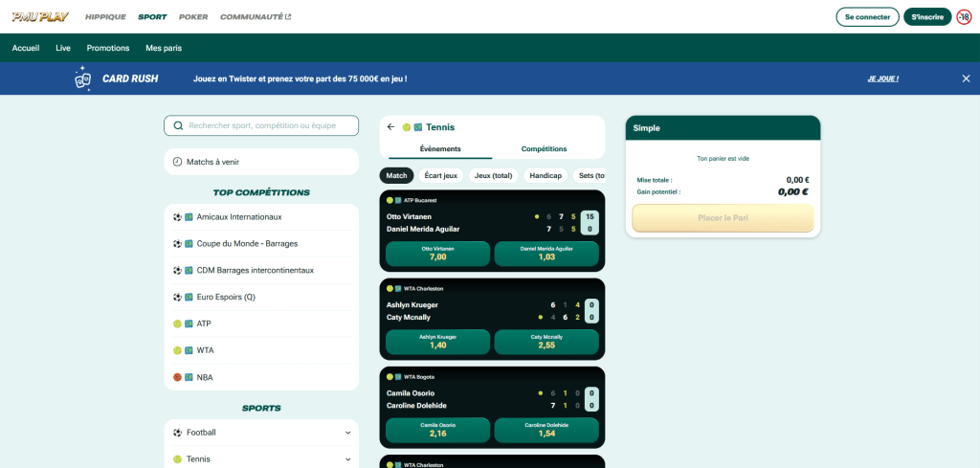Expand the Football sports section
980x468 pixels.
coord(347,433)
